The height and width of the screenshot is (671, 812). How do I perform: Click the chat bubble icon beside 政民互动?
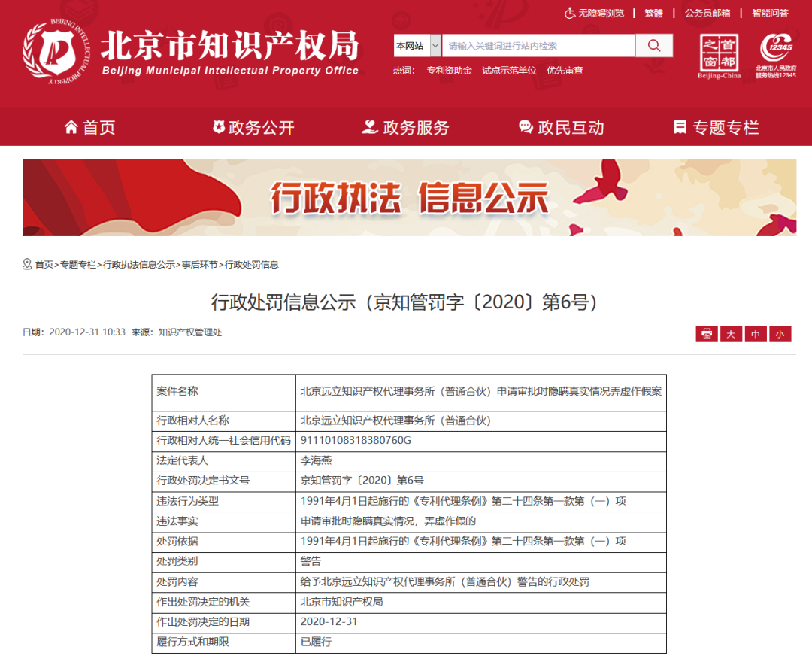point(526,127)
